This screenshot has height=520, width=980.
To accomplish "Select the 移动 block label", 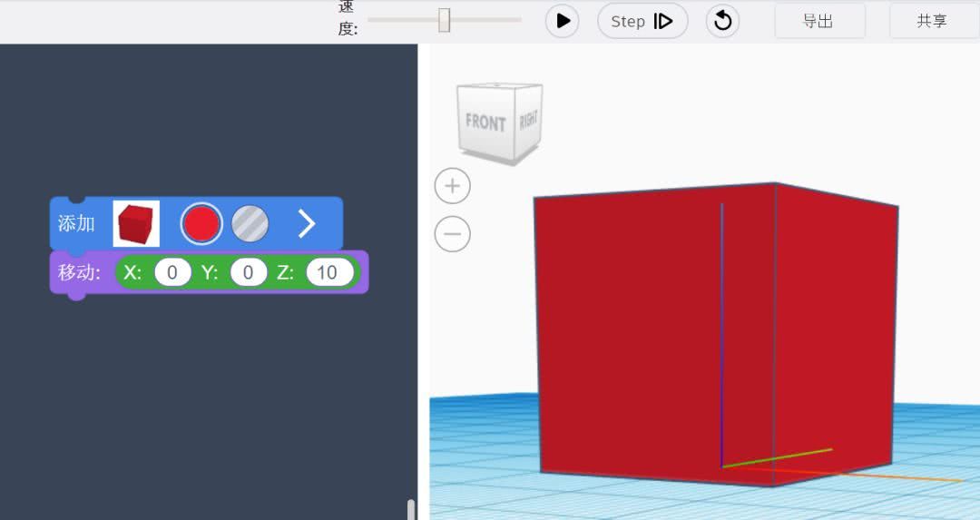I will point(79,272).
